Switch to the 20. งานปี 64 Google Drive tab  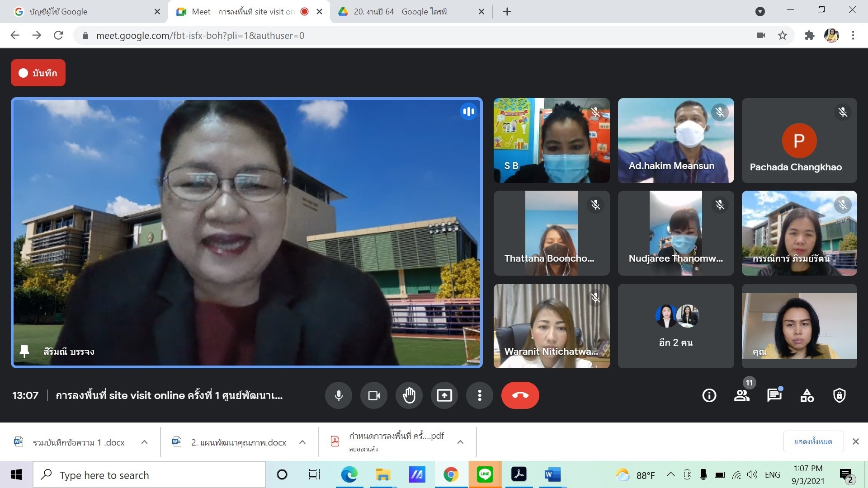click(400, 12)
